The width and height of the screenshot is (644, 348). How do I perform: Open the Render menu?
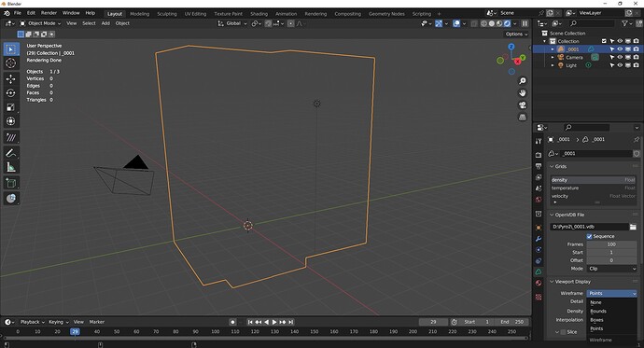point(49,13)
